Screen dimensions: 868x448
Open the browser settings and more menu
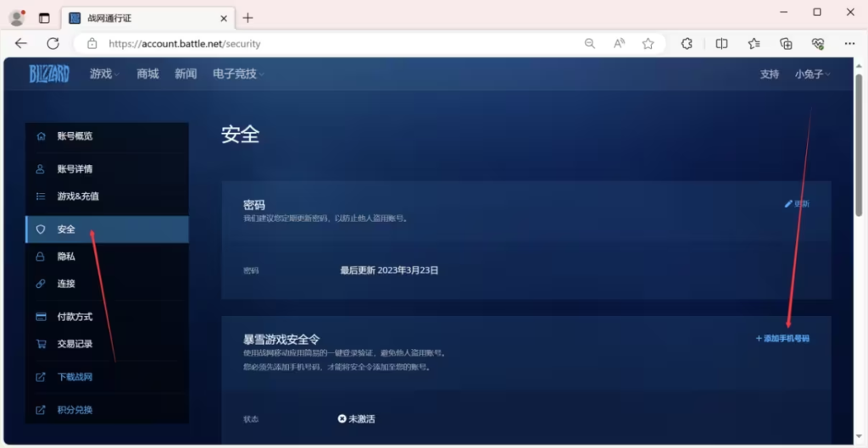[849, 44]
